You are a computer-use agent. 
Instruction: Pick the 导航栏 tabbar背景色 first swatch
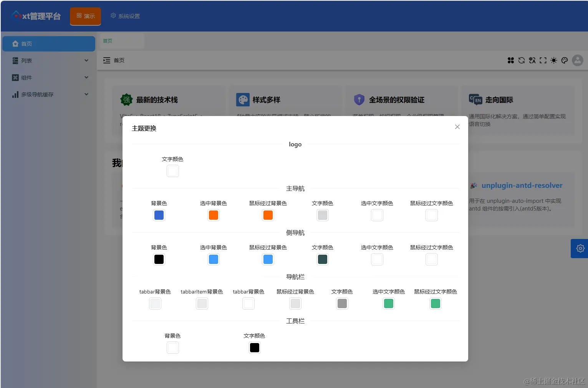[155, 303]
